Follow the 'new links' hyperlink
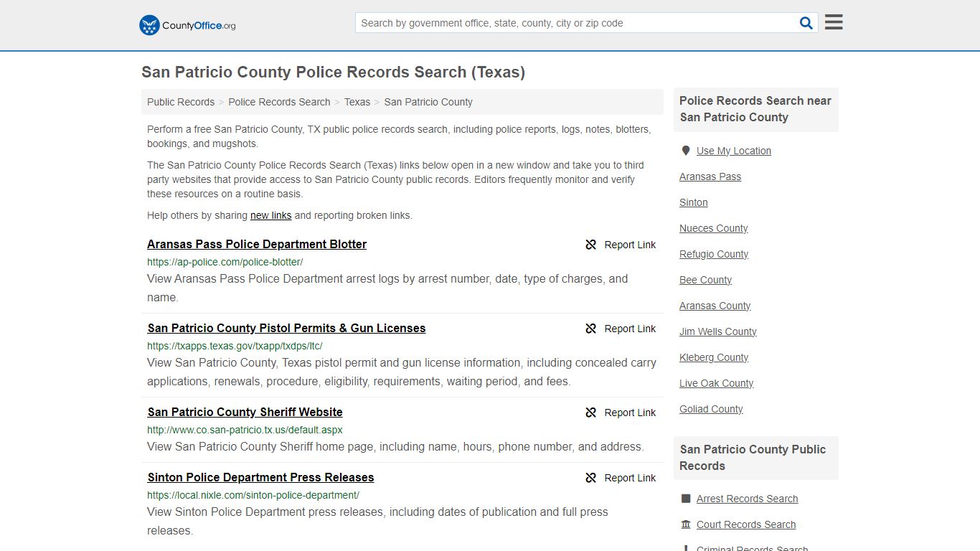 pos(270,215)
